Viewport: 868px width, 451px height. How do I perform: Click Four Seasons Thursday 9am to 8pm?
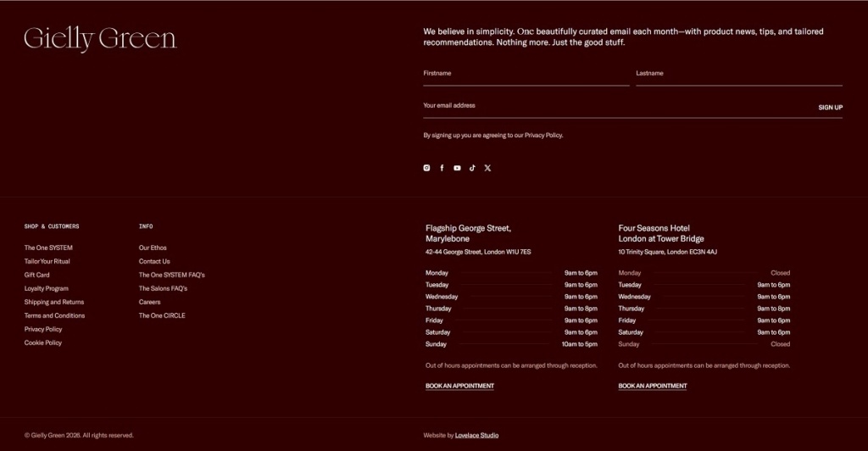coord(773,309)
